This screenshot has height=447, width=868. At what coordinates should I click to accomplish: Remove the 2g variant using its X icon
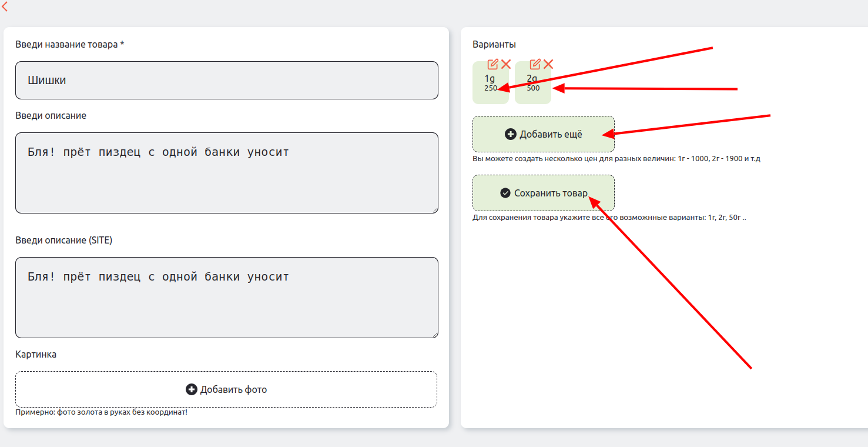(x=548, y=64)
